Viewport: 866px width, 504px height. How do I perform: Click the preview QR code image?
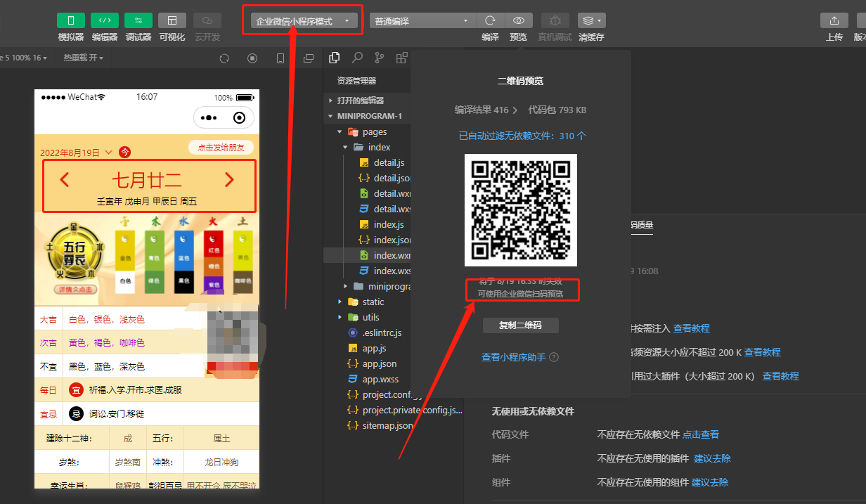521,210
